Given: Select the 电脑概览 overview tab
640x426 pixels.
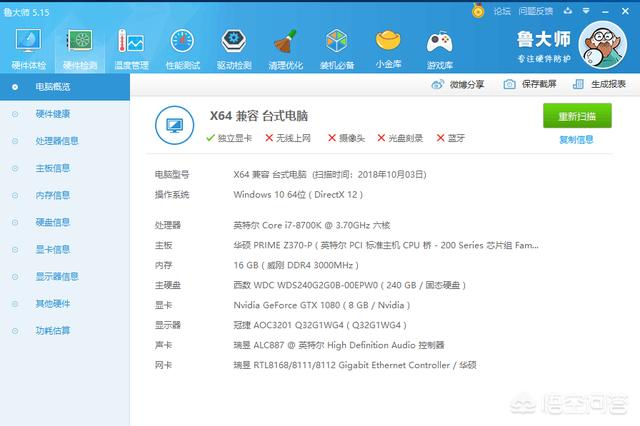Looking at the screenshot, I should 65,87.
